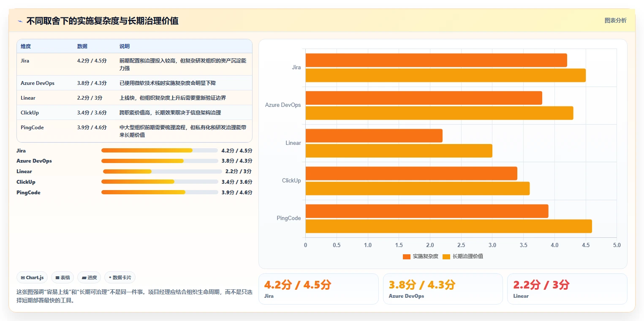Click PingCode's 长期治理价值 bar in the chart

pyautogui.click(x=448, y=226)
